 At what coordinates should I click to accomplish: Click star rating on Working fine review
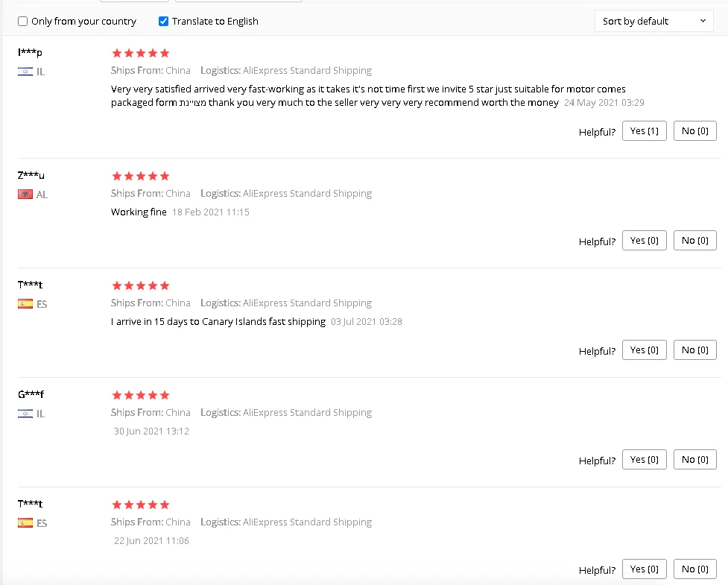(141, 176)
